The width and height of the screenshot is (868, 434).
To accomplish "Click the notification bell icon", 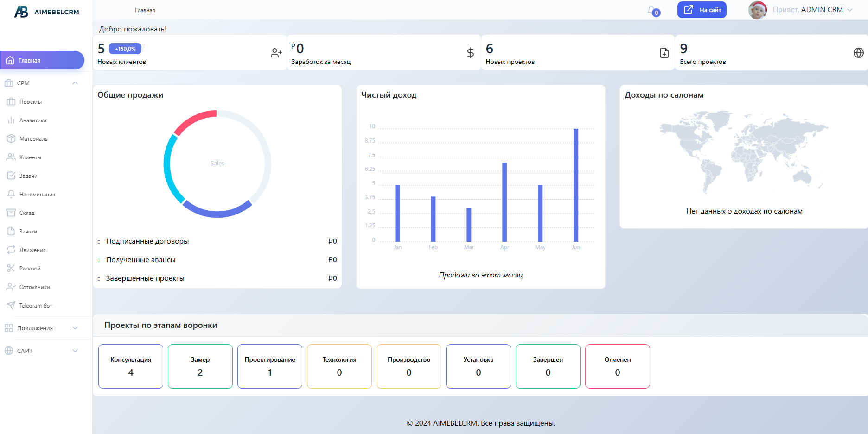I will click(x=652, y=11).
